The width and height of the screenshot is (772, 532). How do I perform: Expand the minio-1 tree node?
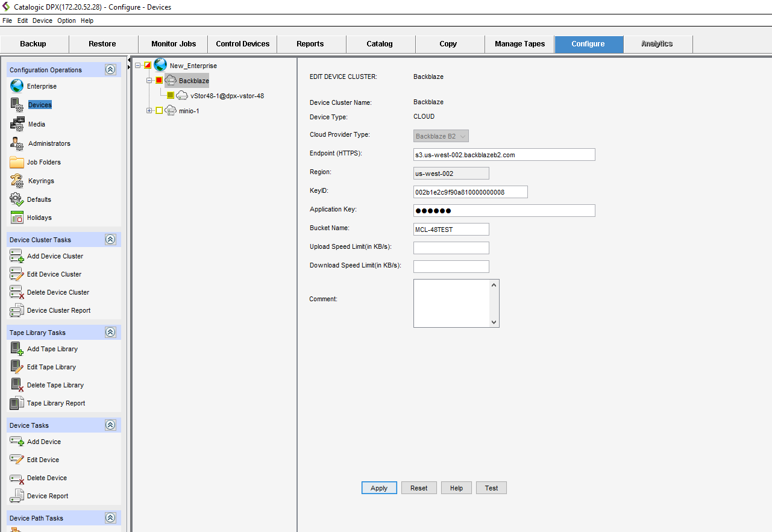click(x=149, y=110)
